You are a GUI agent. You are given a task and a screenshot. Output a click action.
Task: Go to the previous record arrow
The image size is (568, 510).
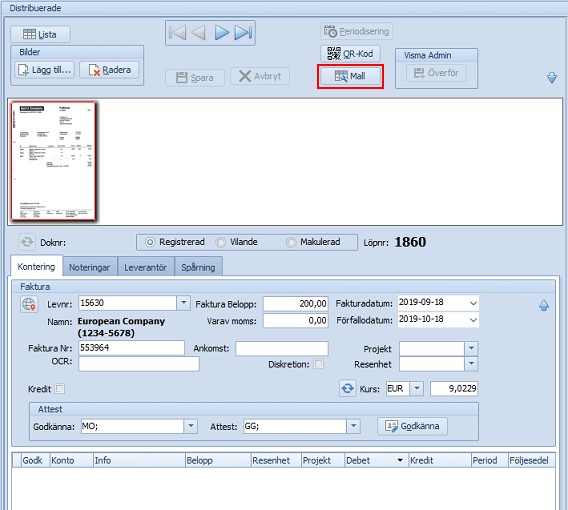coord(199,33)
